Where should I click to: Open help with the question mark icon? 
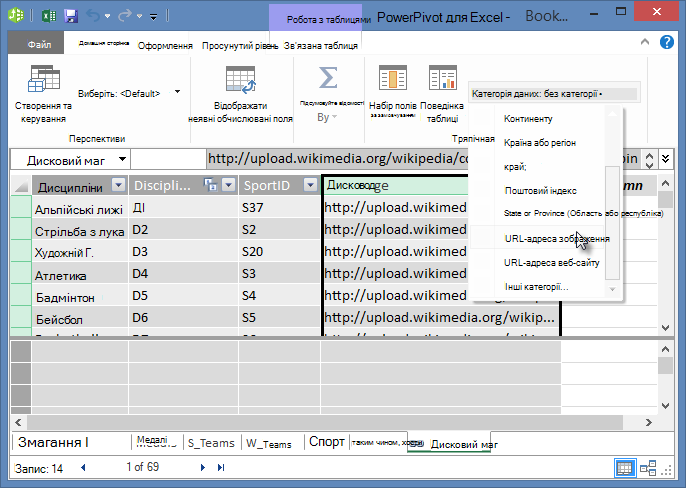coord(667,42)
